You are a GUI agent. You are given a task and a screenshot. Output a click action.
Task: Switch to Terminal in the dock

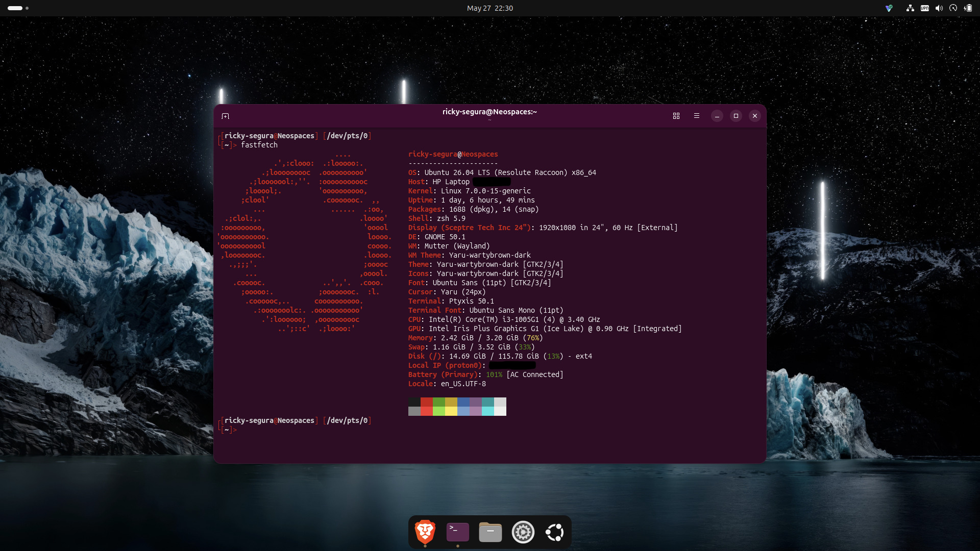pos(458,532)
